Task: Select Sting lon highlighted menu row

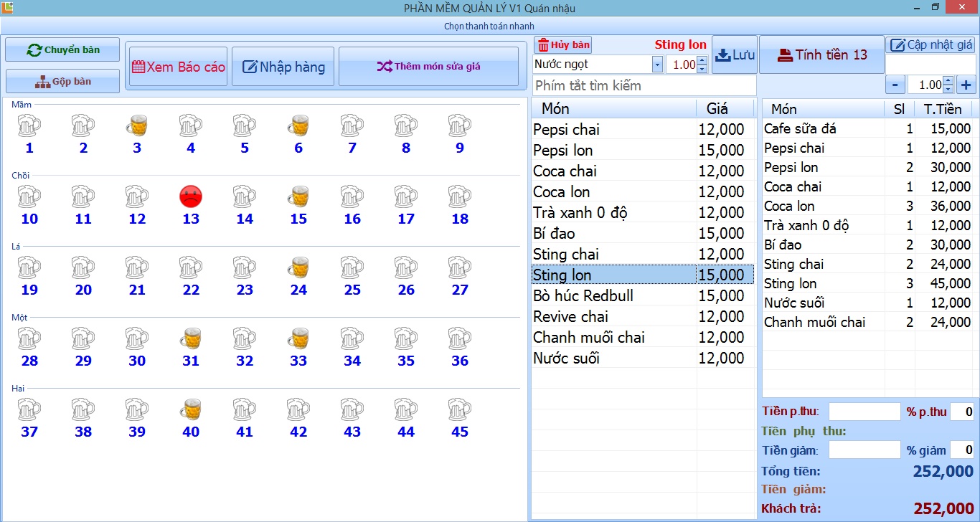Action: click(x=643, y=275)
